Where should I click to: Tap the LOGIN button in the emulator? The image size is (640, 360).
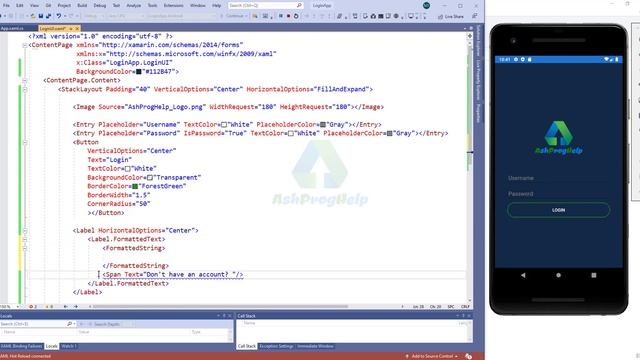pos(558,210)
